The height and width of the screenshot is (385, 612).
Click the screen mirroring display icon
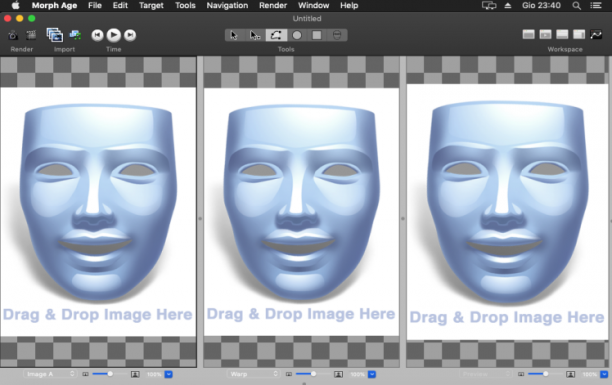click(489, 5)
